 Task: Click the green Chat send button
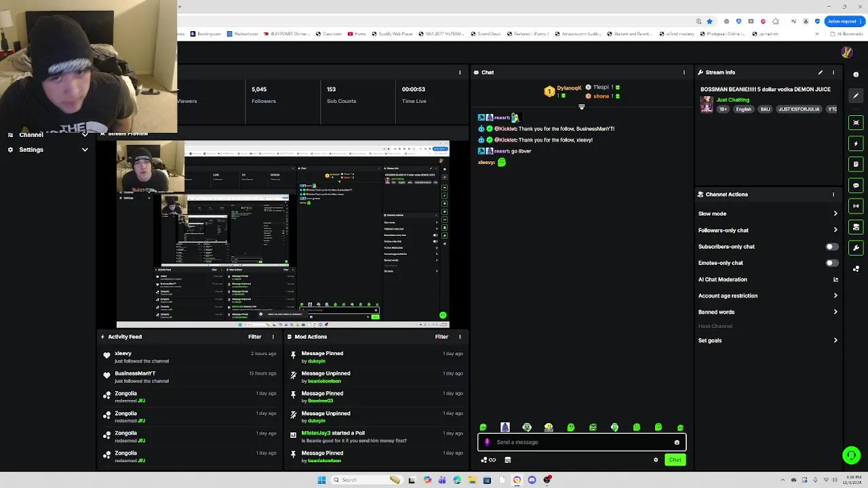coord(675,460)
